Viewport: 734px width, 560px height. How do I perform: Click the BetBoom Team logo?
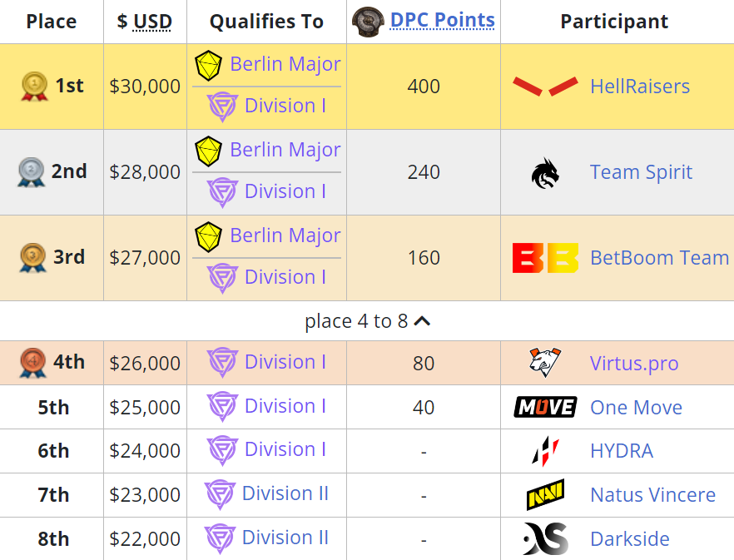coord(545,258)
